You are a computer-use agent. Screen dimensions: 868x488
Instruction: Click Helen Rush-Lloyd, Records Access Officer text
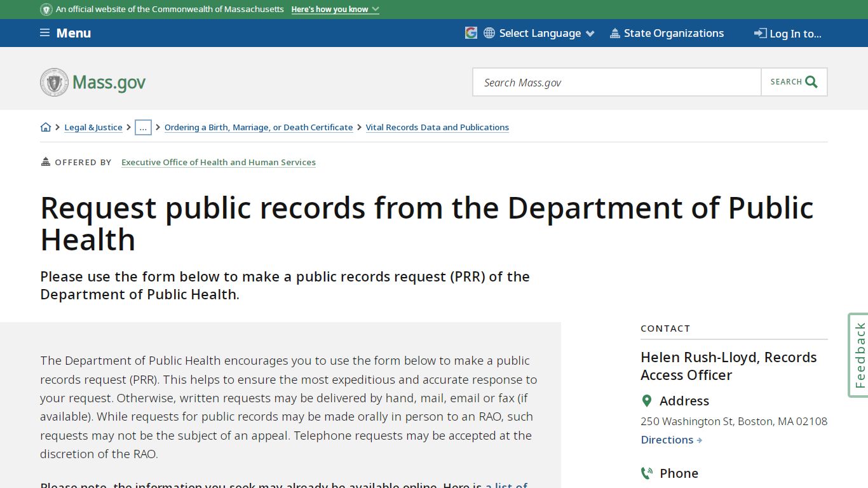click(729, 366)
